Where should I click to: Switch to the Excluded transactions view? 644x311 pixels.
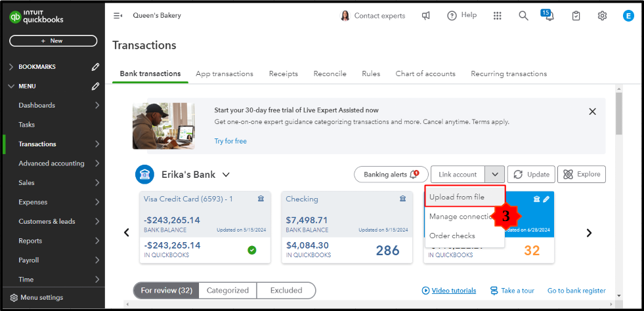pyautogui.click(x=286, y=290)
